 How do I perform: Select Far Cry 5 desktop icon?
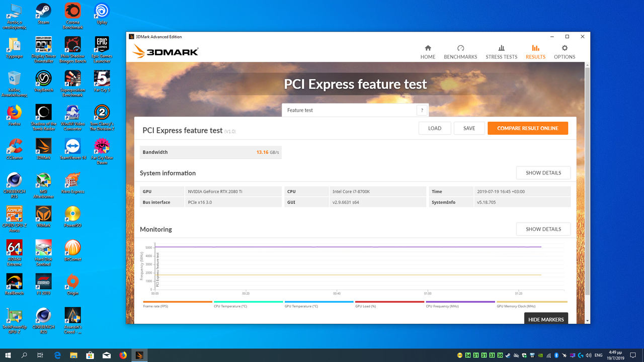point(102,81)
